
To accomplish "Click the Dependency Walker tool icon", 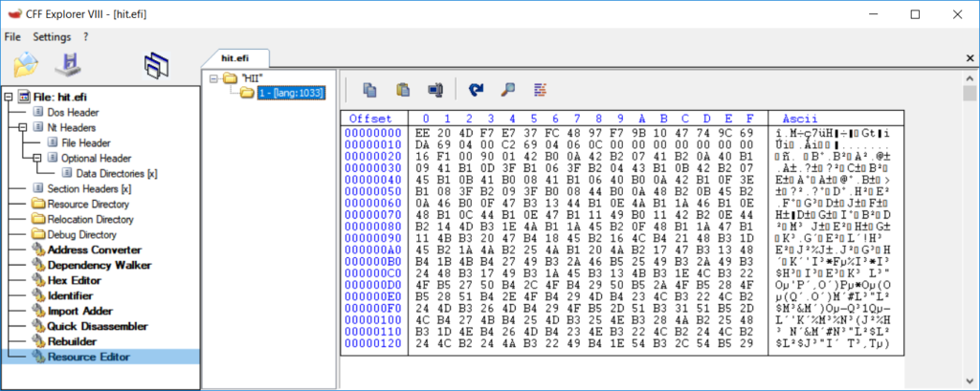I will (38, 266).
